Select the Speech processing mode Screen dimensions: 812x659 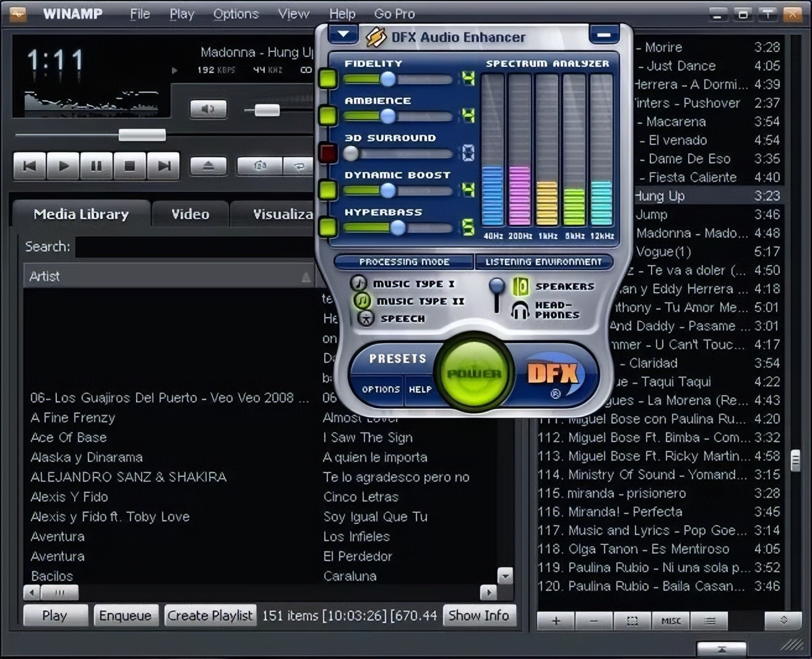pyautogui.click(x=365, y=319)
